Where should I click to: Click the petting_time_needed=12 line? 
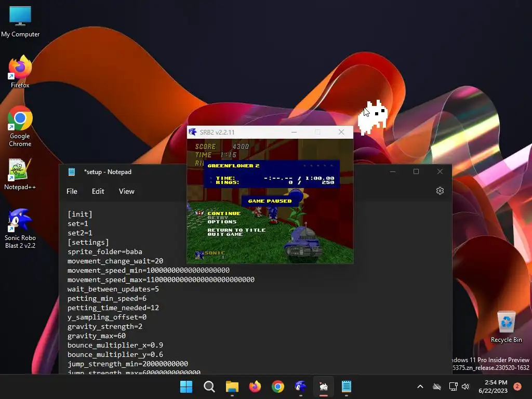pos(113,308)
